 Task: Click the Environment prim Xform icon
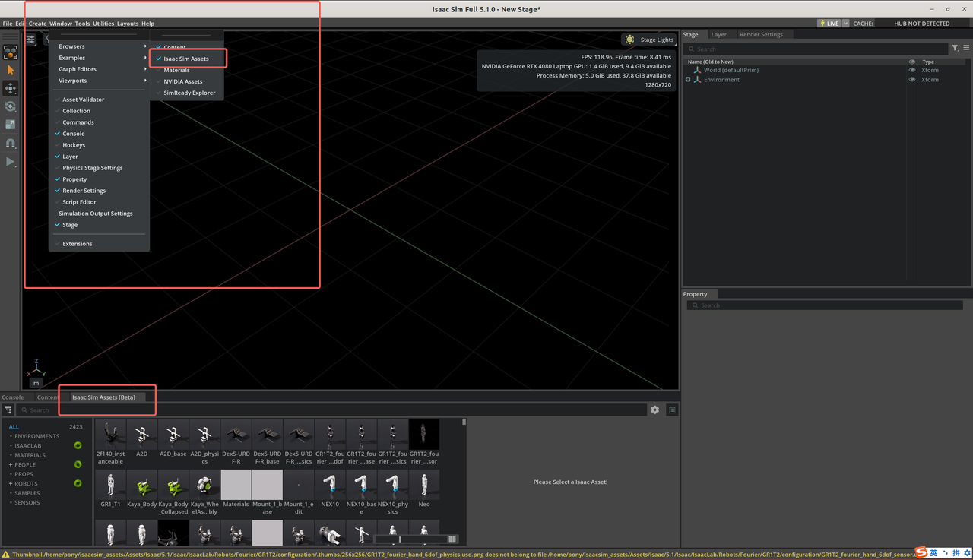pos(697,79)
